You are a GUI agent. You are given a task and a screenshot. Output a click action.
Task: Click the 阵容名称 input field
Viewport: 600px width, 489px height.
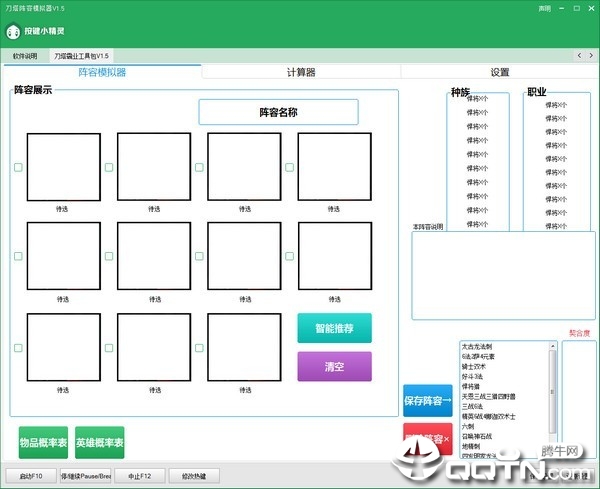[279, 112]
